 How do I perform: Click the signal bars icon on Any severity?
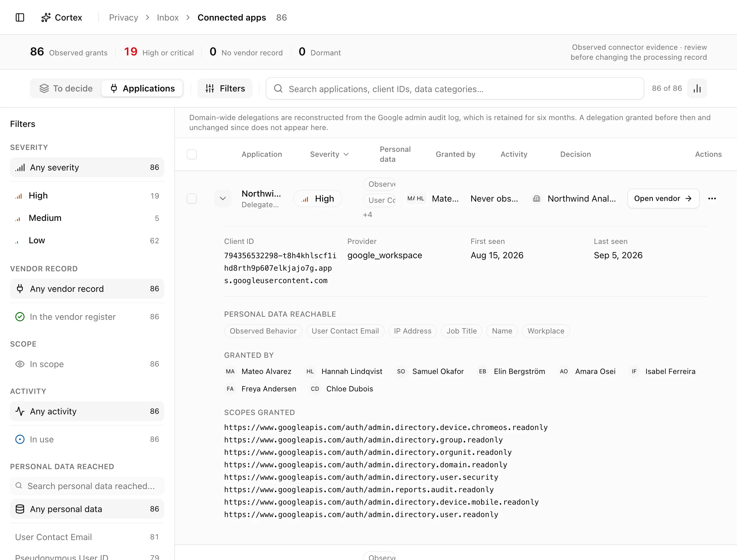point(20,167)
